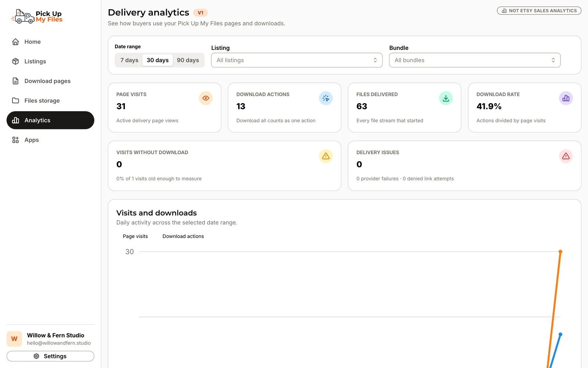588x368 pixels.
Task: Click the purple chart icon on Download Rate card
Action: point(566,98)
